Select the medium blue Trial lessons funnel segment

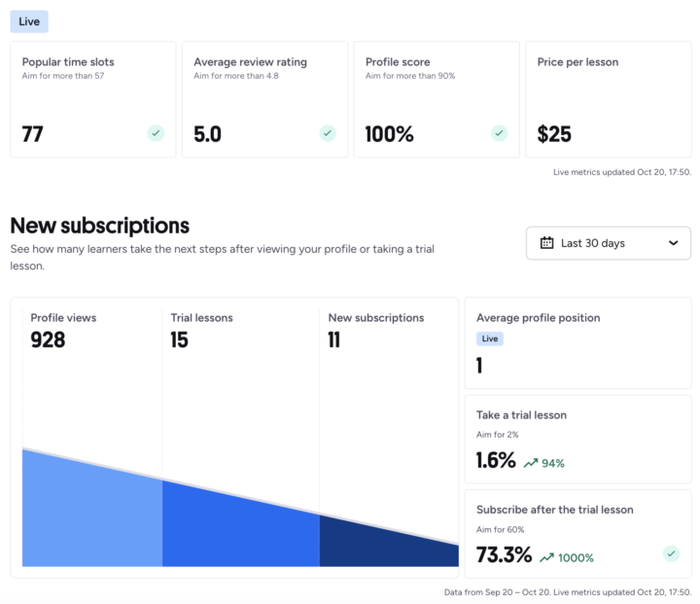point(240,530)
